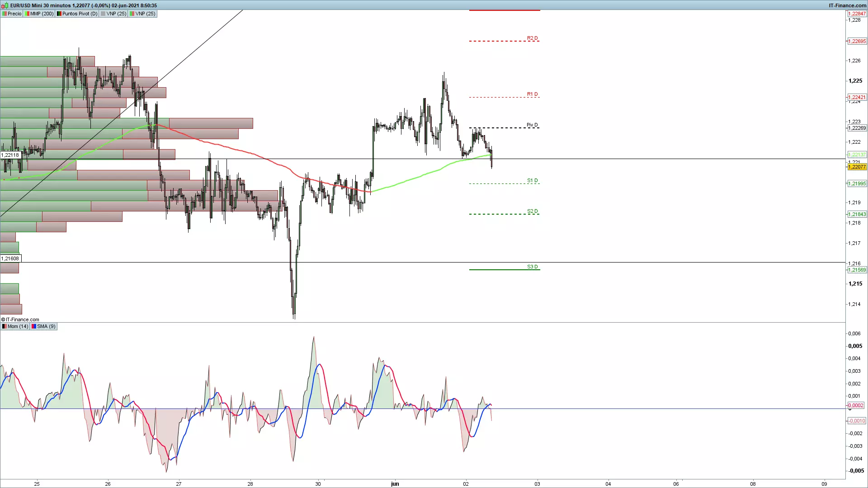Open the Precio indicator settings
Viewport: 868px width, 488px height.
click(12, 14)
